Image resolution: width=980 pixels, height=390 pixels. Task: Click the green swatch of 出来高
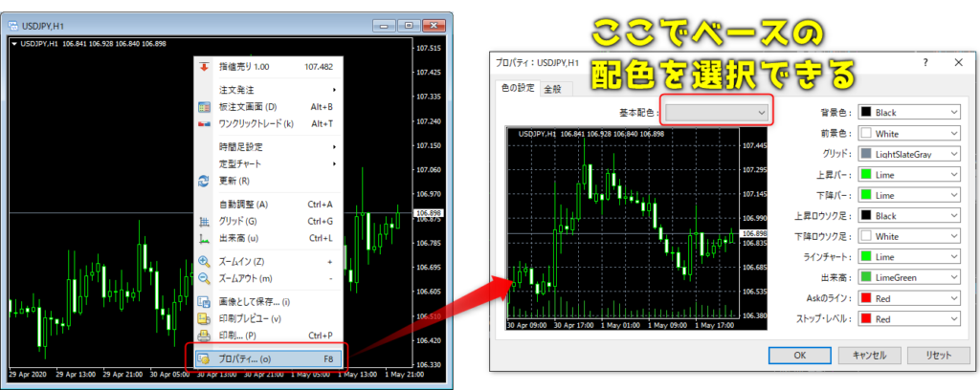click(865, 277)
